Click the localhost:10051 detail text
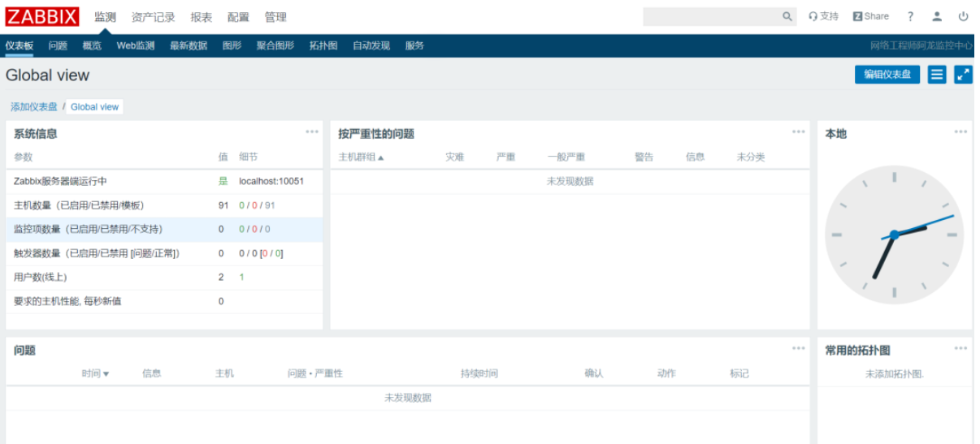This screenshot has height=444, width=980. pos(271,181)
